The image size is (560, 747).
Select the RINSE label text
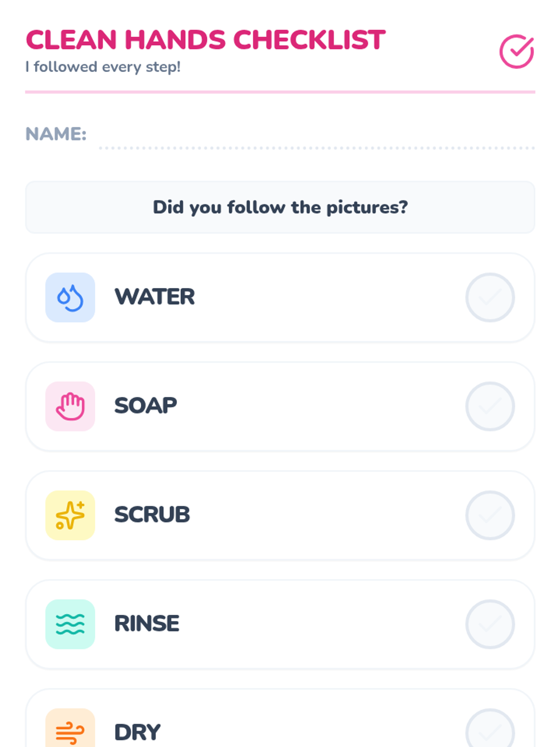(147, 624)
